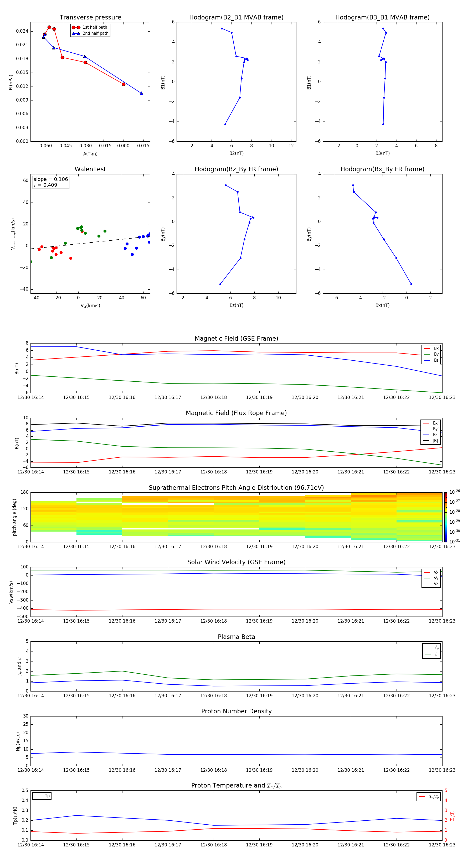473x868 pixels.
Task: Select the |B| entry in Flux Rope legend
Action: [x=431, y=441]
